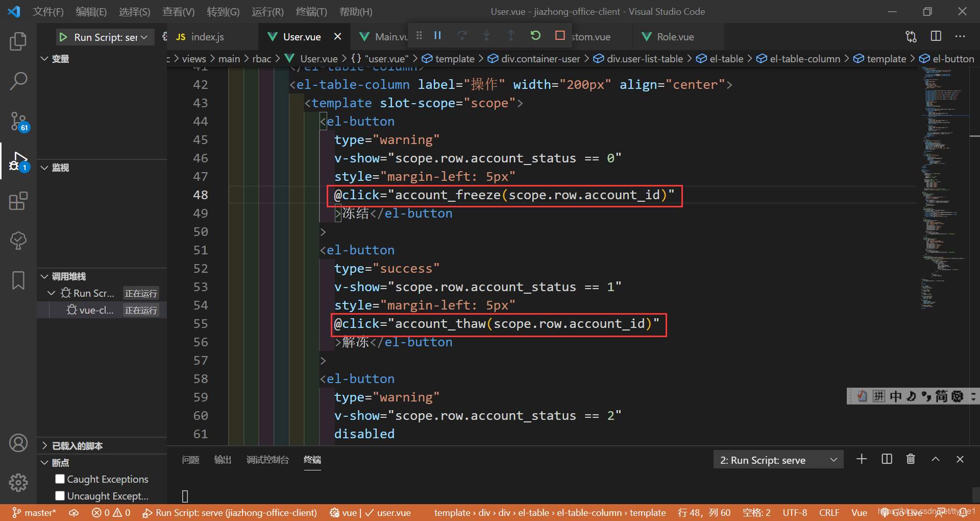980x521 pixels.
Task: Split the editor to the right
Action: tap(936, 36)
